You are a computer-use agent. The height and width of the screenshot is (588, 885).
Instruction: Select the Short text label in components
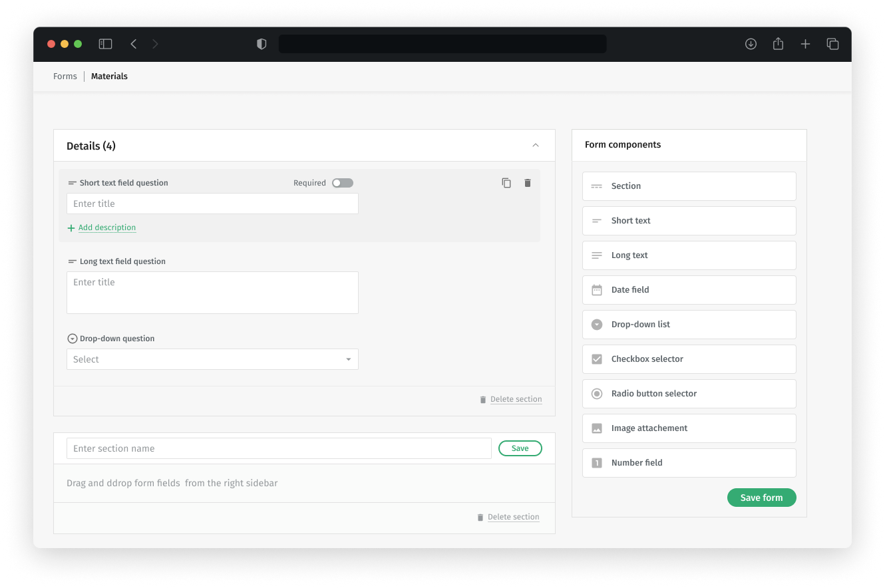pos(631,221)
